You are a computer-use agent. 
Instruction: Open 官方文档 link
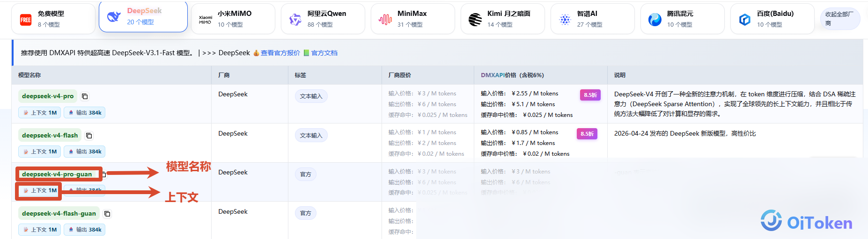point(324,53)
